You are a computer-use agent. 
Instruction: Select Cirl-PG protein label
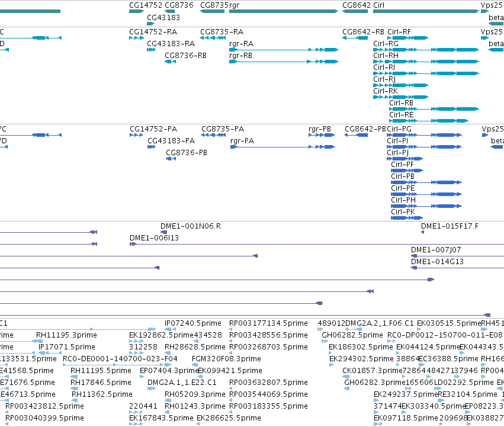coord(399,129)
